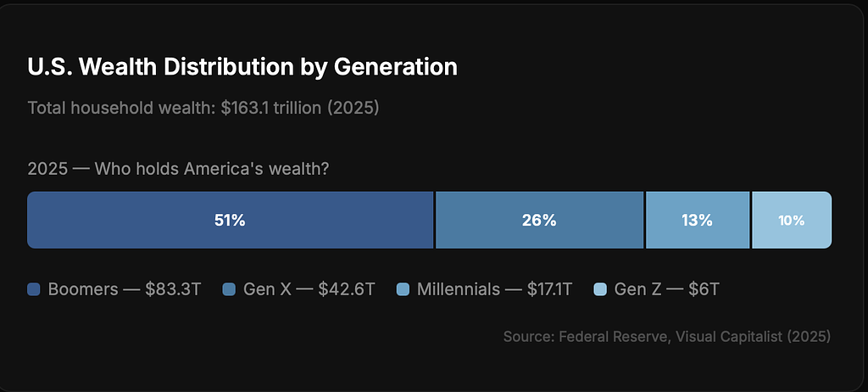This screenshot has width=868, height=392.
Task: Click the "Boomers — $83.3T" legend label
Action: click(x=125, y=289)
